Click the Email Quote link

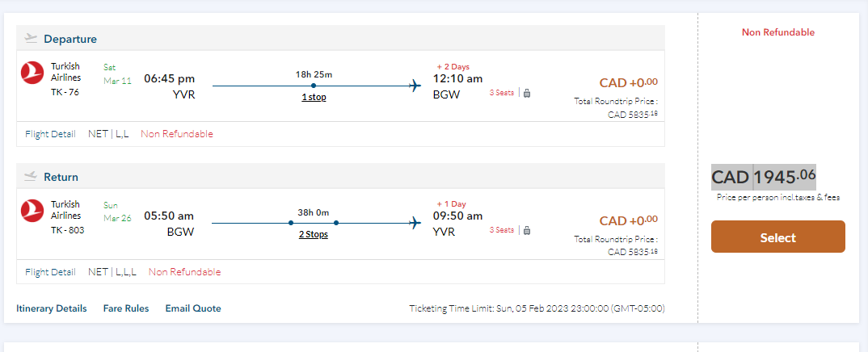(x=193, y=308)
